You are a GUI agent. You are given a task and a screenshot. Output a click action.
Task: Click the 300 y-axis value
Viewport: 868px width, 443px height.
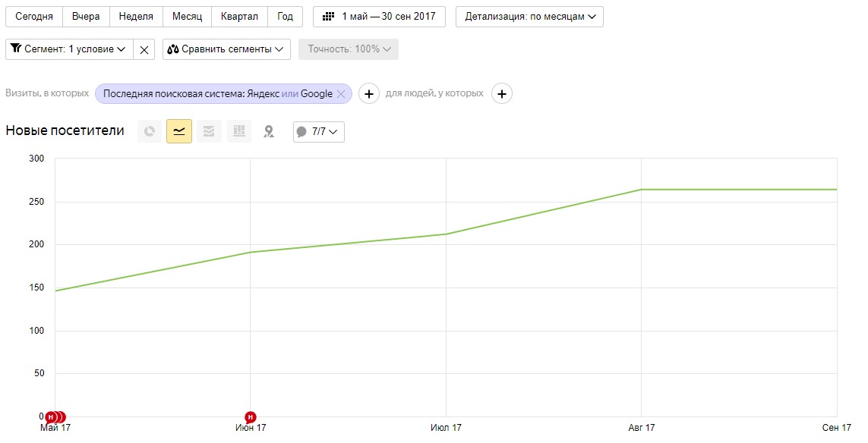pyautogui.click(x=36, y=159)
